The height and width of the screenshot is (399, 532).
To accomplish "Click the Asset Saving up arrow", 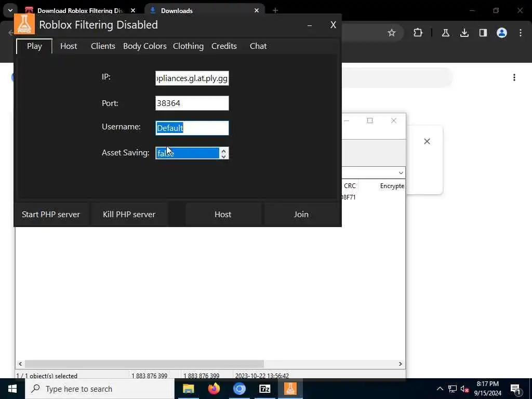I will click(x=223, y=150).
